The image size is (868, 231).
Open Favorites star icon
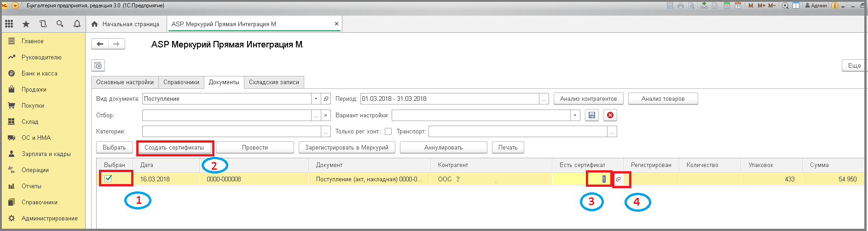point(26,24)
